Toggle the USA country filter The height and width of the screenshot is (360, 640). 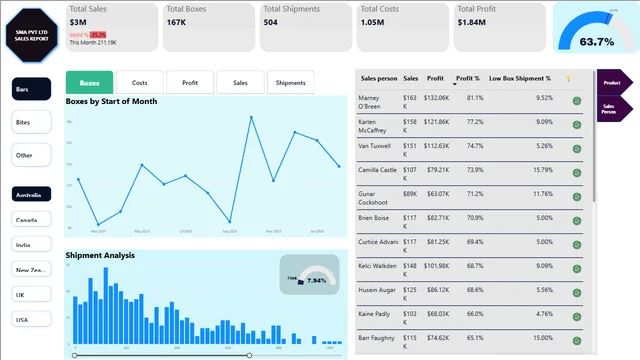(31, 319)
